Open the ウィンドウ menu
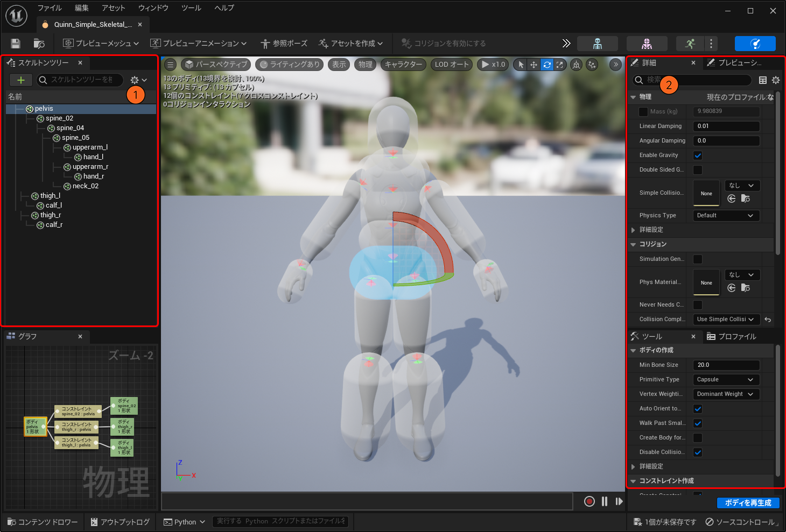Image resolution: width=786 pixels, height=532 pixels. tap(153, 8)
